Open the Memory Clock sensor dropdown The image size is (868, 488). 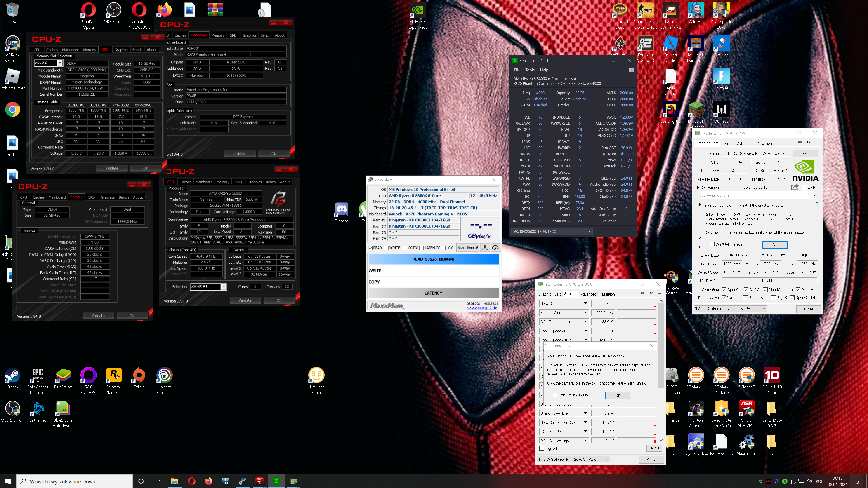click(x=585, y=312)
